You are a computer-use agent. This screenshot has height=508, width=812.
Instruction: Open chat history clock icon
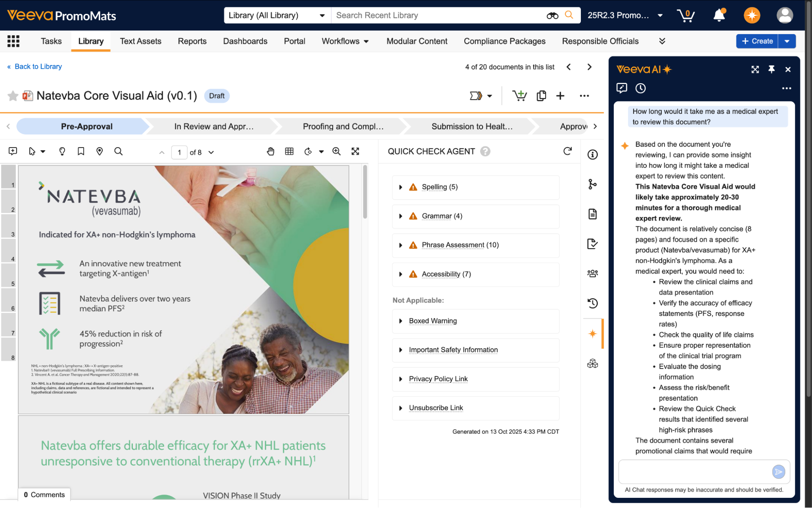point(641,88)
